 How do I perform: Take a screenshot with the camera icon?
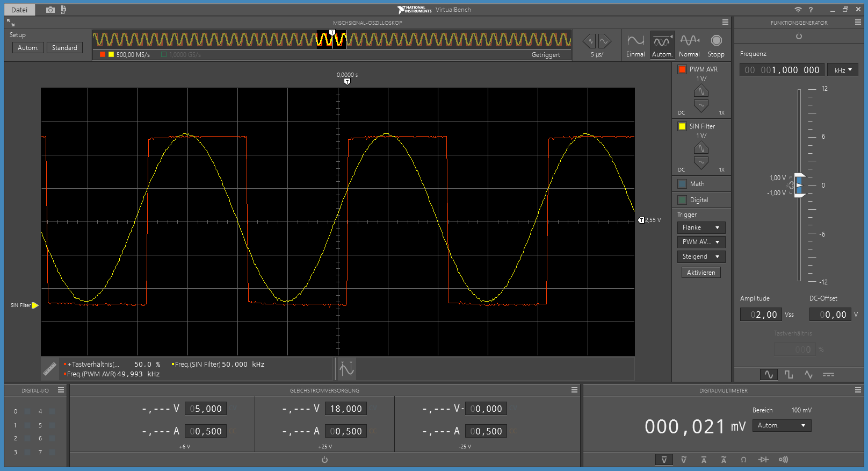(50, 10)
